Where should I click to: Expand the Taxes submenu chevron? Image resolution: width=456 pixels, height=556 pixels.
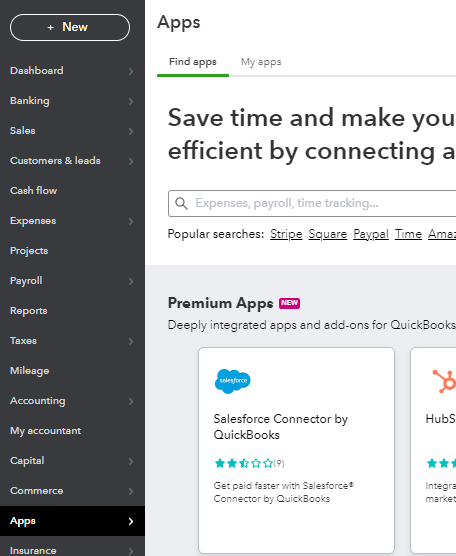(x=131, y=341)
